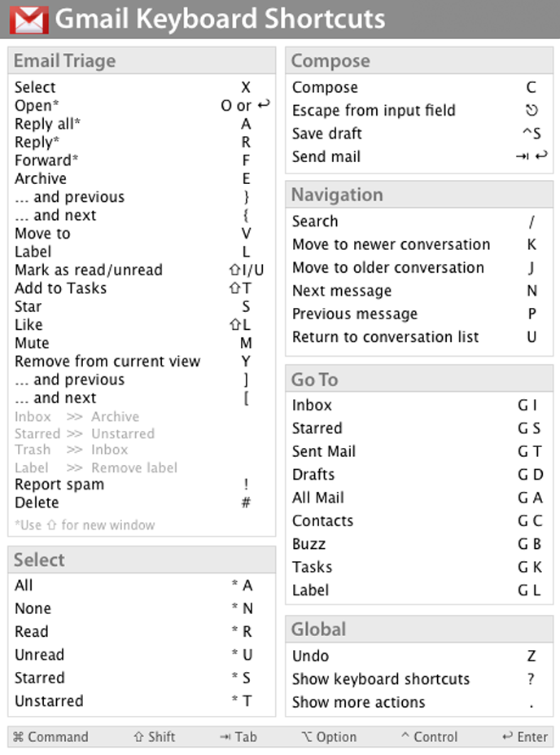The width and height of the screenshot is (560, 755).
Task: Click the Sent Mail entry
Action: (324, 451)
